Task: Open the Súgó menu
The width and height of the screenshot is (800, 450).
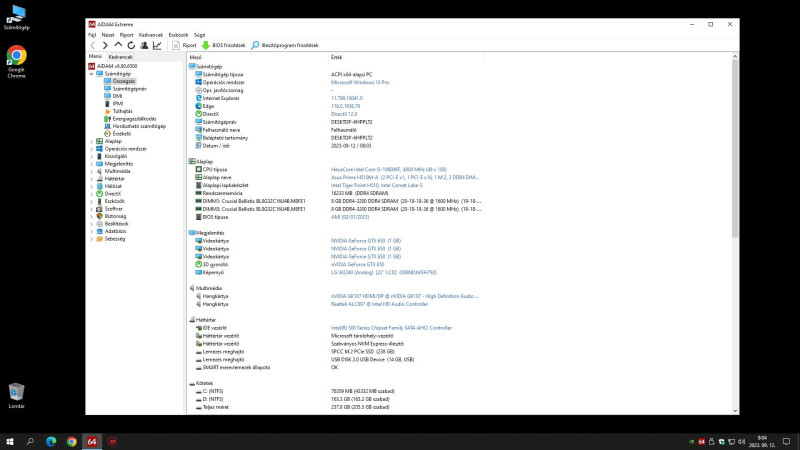Action: pos(199,35)
